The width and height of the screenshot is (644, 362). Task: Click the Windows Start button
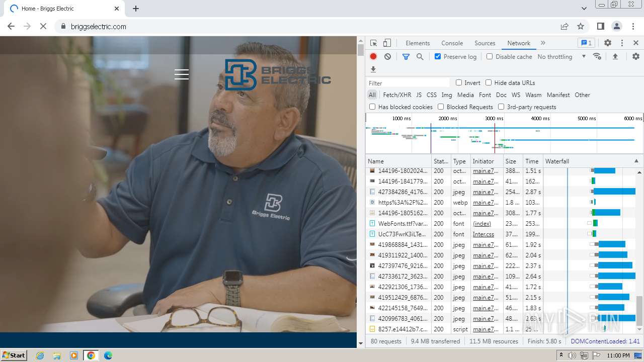tap(14, 355)
